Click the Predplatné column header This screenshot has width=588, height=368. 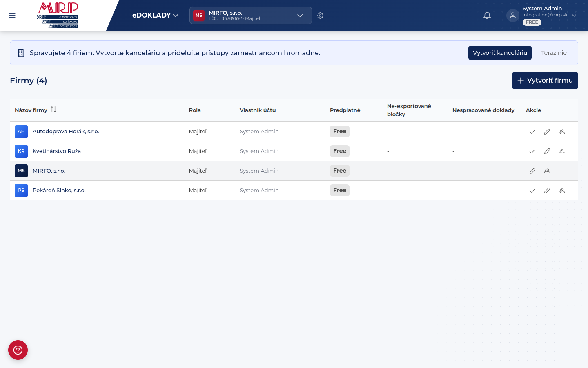(345, 110)
